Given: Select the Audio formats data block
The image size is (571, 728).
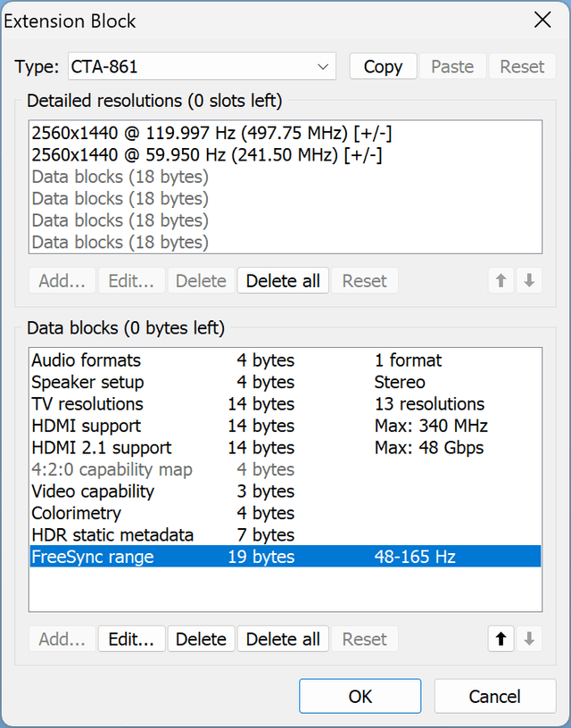Looking at the screenshot, I should click(x=285, y=360).
